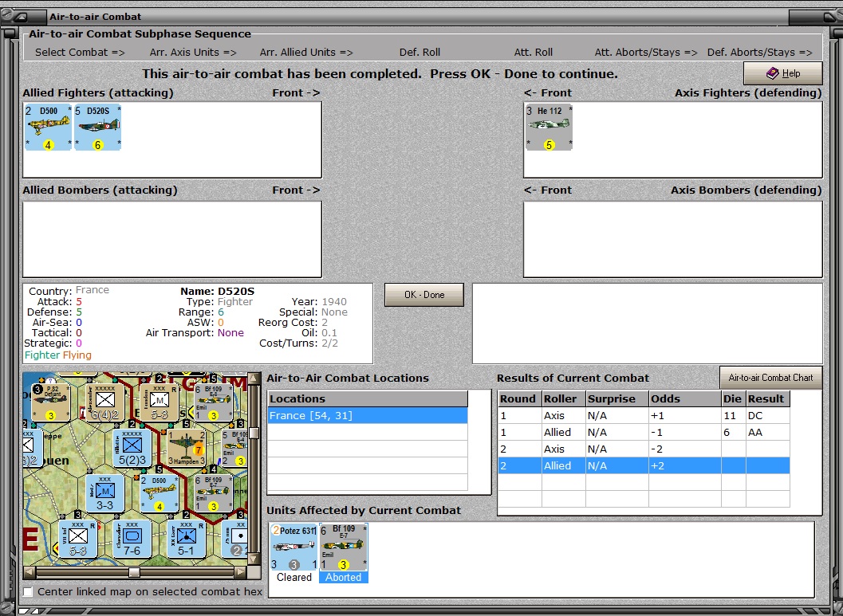The width and height of the screenshot is (843, 616).
Task: Select the highlighted round 2 Allied row
Action: pyautogui.click(x=644, y=465)
